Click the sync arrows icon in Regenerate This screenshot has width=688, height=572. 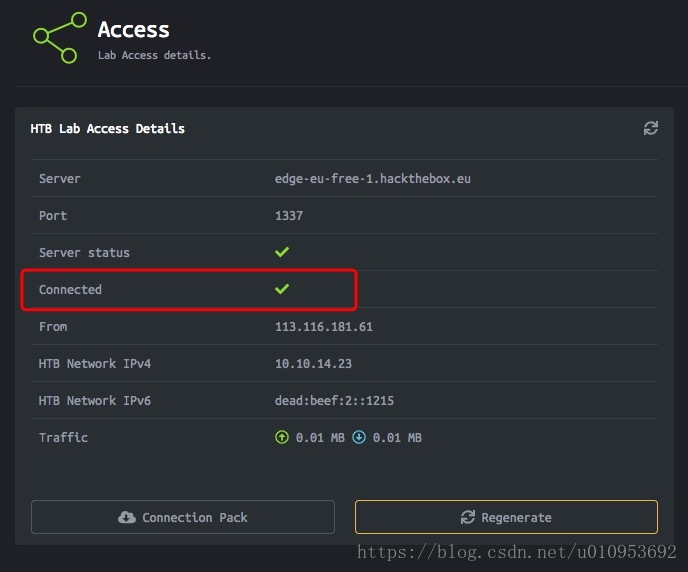[x=468, y=517]
